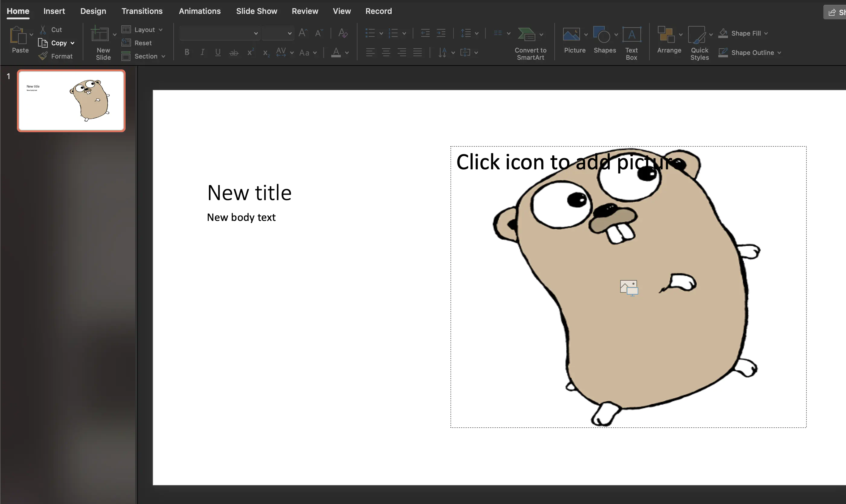The image size is (846, 504).
Task: Switch to the Insert tab
Action: [54, 11]
